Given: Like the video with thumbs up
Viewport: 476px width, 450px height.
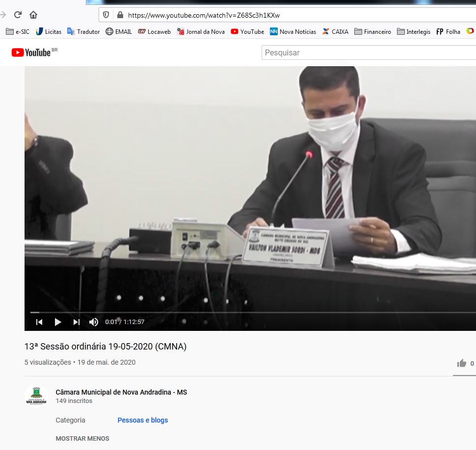Looking at the screenshot, I should pyautogui.click(x=461, y=363).
